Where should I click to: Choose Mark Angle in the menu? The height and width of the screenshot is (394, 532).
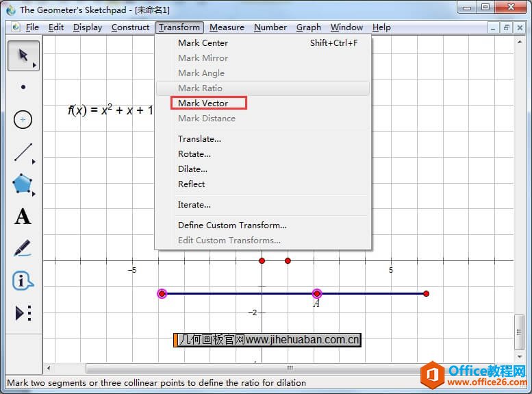point(263,73)
